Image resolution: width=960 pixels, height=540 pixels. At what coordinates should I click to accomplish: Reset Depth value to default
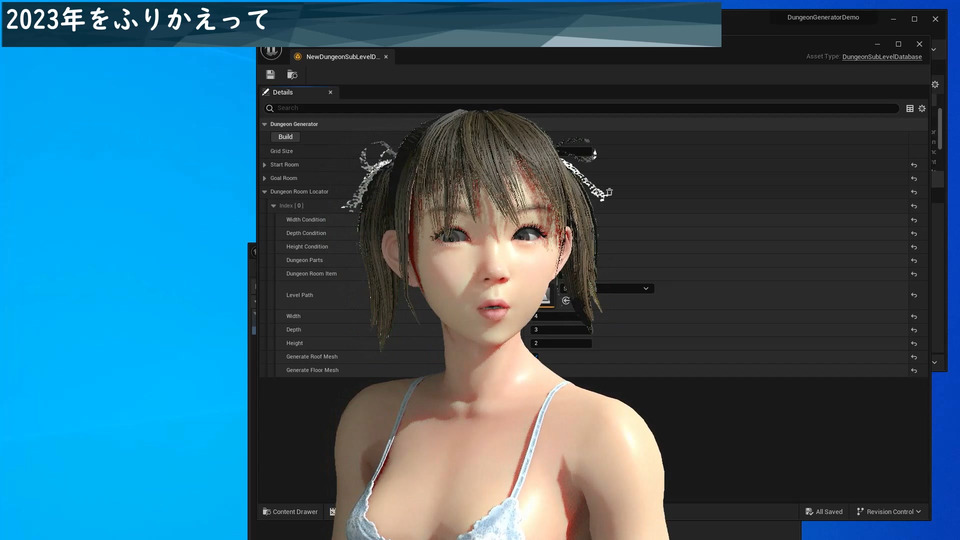pyautogui.click(x=913, y=331)
